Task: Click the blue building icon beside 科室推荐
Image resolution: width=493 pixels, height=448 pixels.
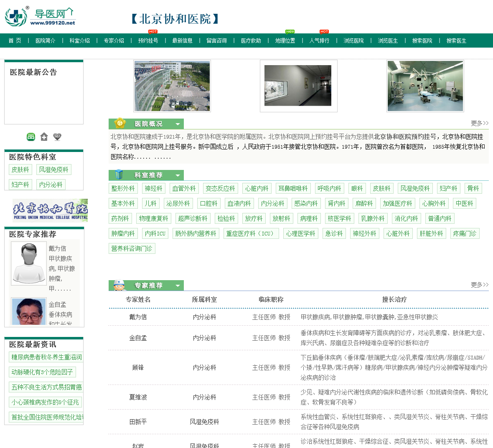Action: [119, 175]
